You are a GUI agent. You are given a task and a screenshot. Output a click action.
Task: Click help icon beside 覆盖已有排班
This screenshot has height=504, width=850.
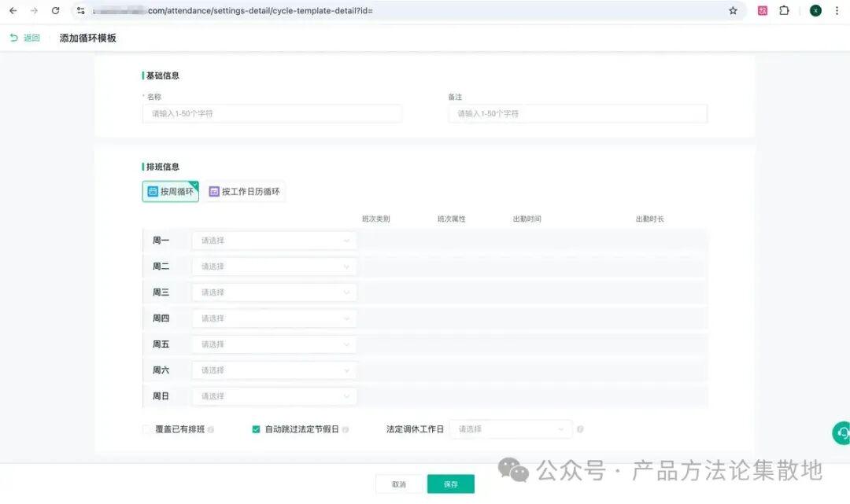211,429
